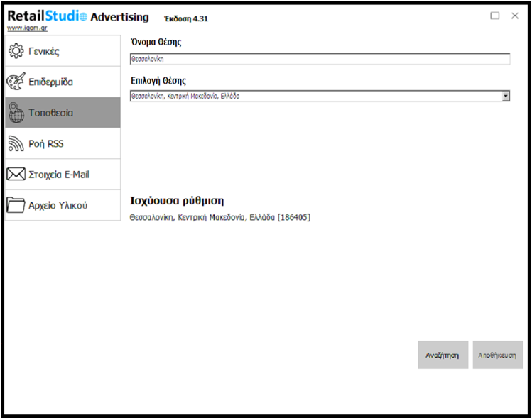The height and width of the screenshot is (418, 532).
Task: Select the Τοποθεσία tab label
Action: pyautogui.click(x=50, y=113)
